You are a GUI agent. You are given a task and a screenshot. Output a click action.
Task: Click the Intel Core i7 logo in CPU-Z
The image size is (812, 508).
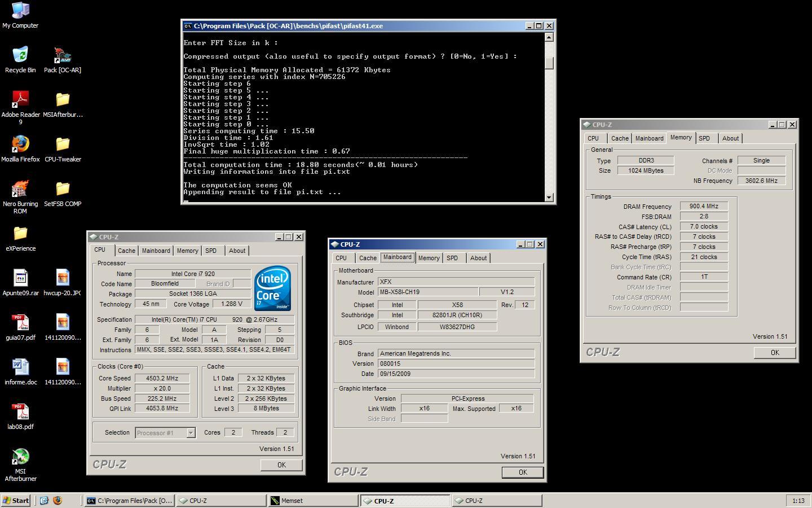click(x=272, y=288)
